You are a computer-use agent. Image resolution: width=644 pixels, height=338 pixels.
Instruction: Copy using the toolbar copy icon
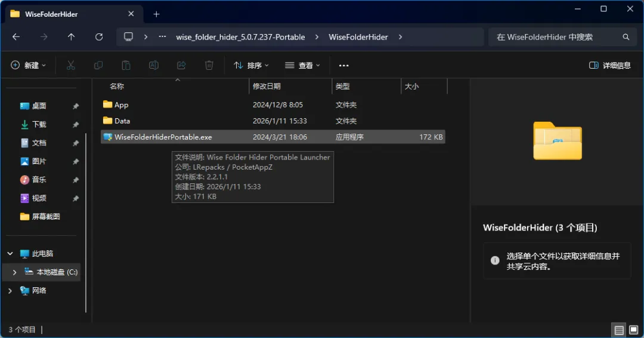coord(98,65)
